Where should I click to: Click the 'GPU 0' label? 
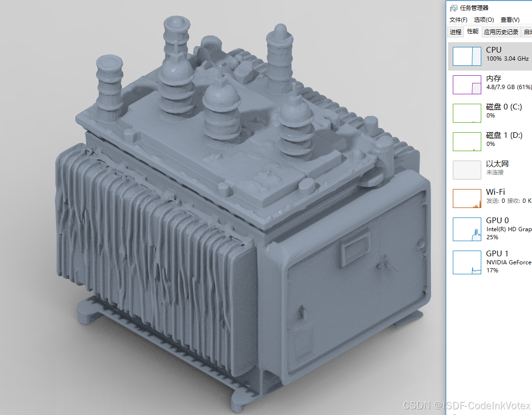click(x=497, y=220)
